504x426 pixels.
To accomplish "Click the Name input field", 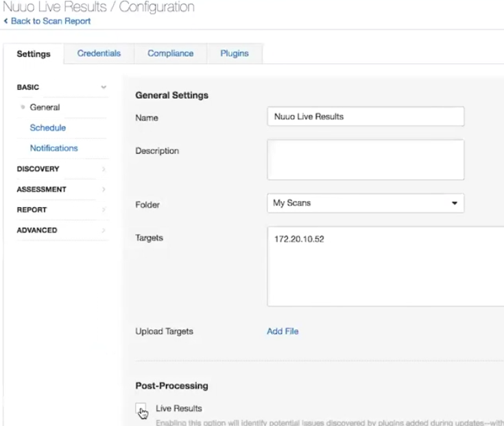I will point(365,117).
